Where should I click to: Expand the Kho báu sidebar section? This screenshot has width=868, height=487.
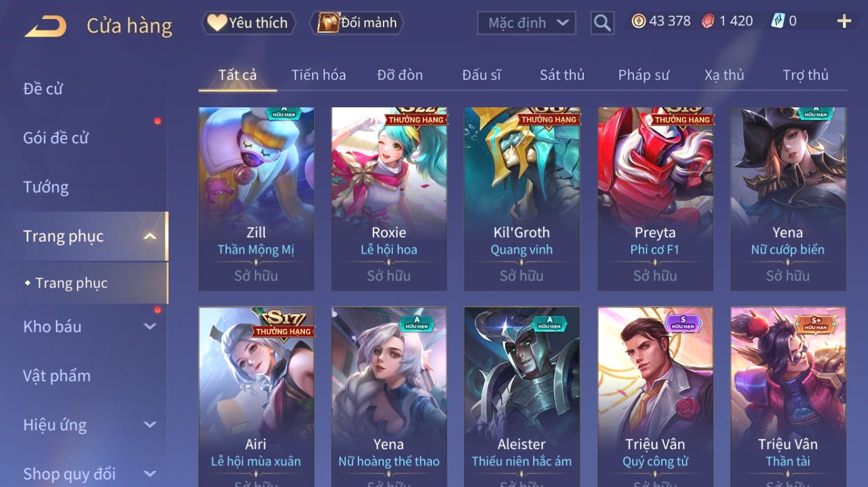(x=150, y=327)
